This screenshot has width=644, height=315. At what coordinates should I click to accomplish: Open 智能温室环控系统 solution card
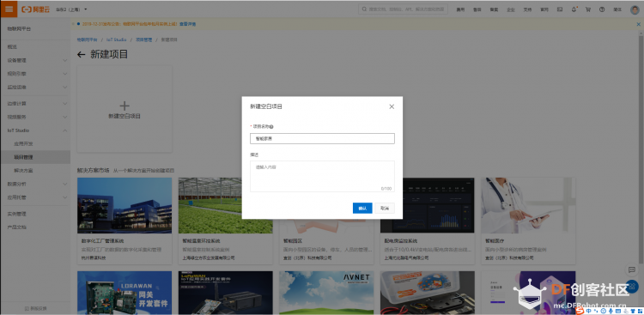click(226, 221)
